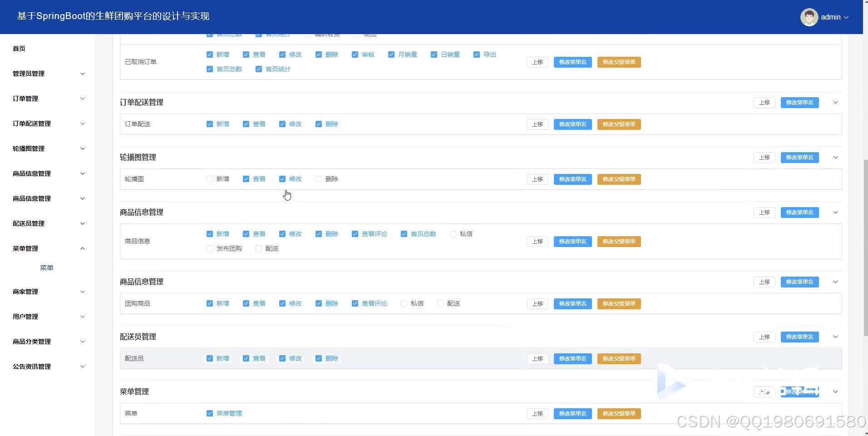Collapse the 订单配送管理 section header chevron
Image resolution: width=868 pixels, height=436 pixels.
[835, 103]
